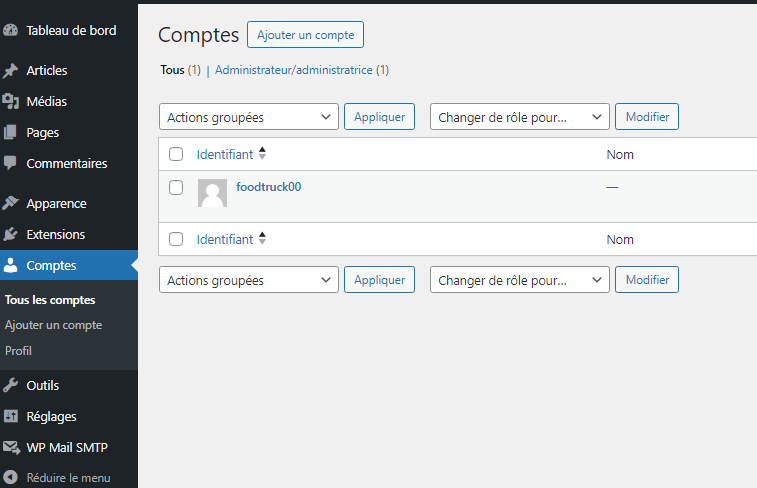Click the foodtruck00 avatar thumbnail
757x488 pixels.
[212, 193]
